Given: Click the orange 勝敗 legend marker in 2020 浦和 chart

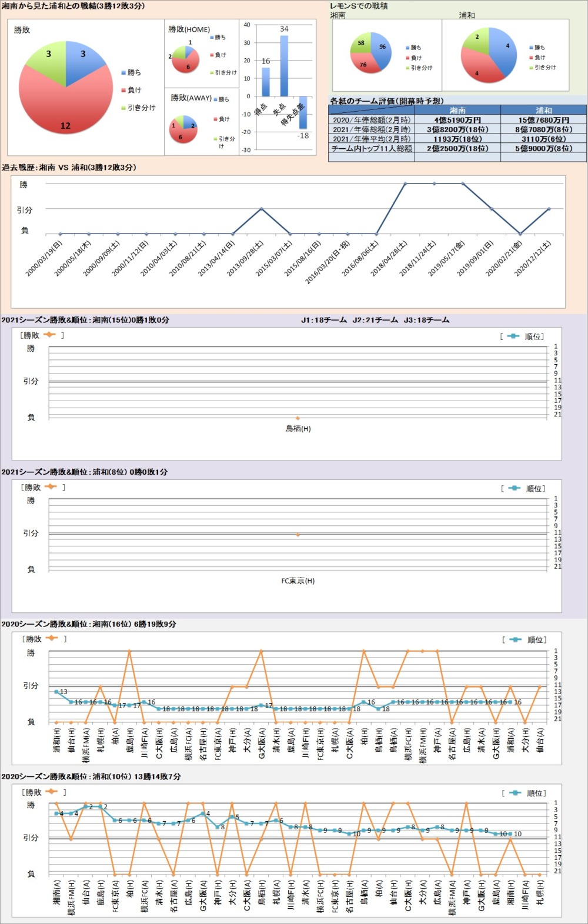Looking at the screenshot, I should click(x=52, y=791).
